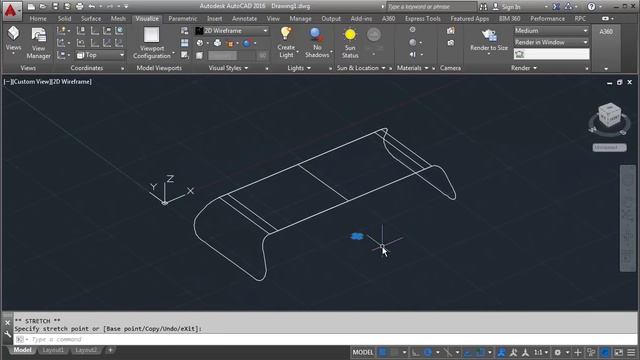This screenshot has height=360, width=640.
Task: Click the render output file field
Action: (551, 54)
